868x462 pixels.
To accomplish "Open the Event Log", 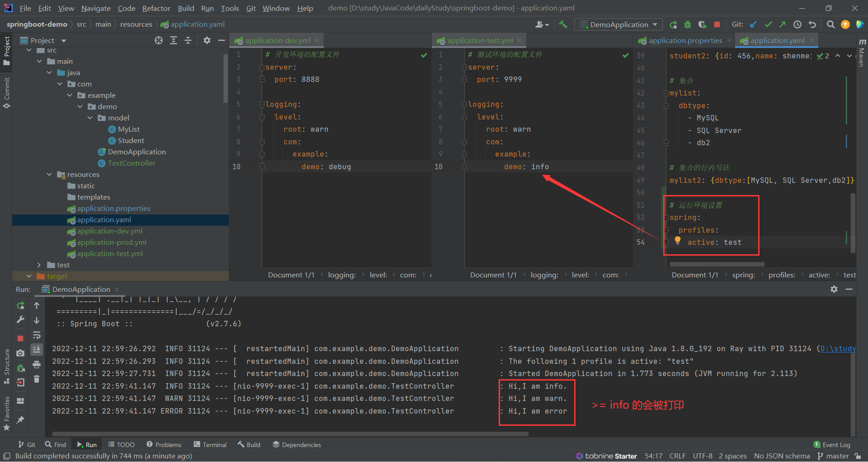I will (x=832, y=445).
